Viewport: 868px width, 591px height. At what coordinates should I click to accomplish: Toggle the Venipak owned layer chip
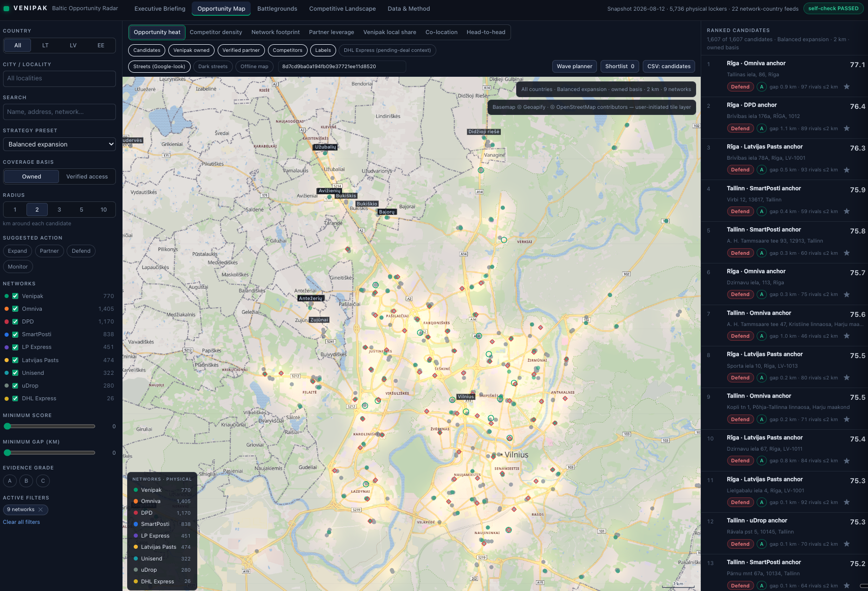click(x=191, y=50)
